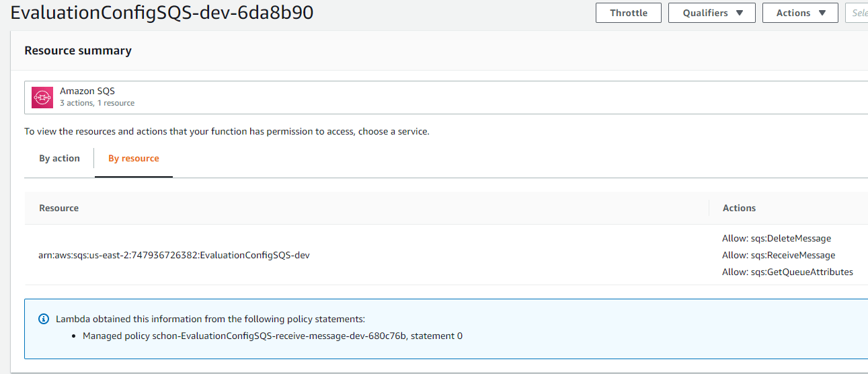Click the Throttle button
The height and width of the screenshot is (374, 868).
click(629, 13)
